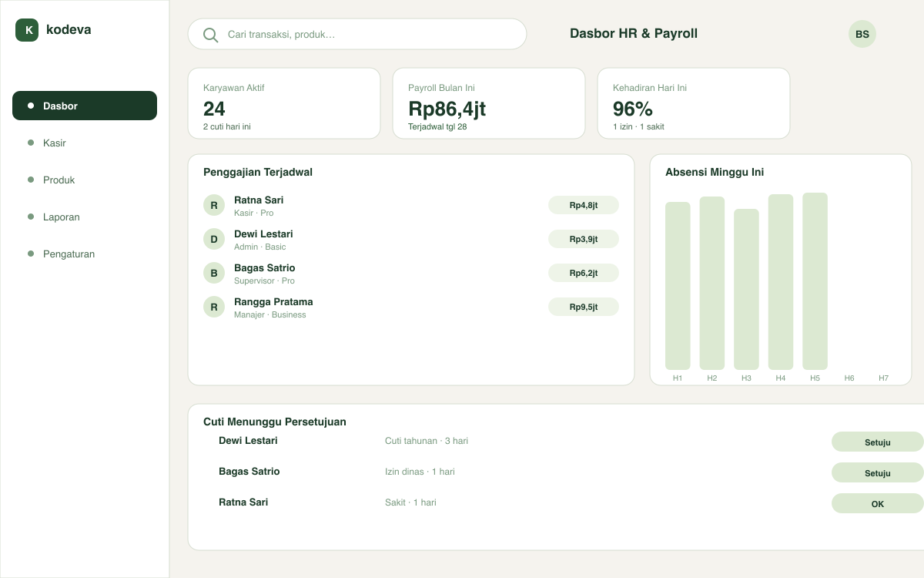This screenshot has width=924, height=578.
Task: Click Bagas Satrio's B avatar
Action: (x=214, y=273)
